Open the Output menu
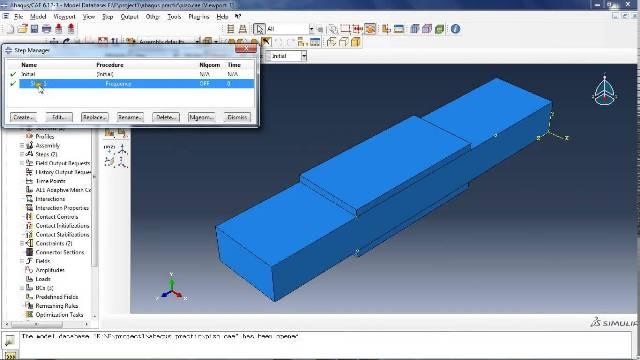 [x=129, y=17]
